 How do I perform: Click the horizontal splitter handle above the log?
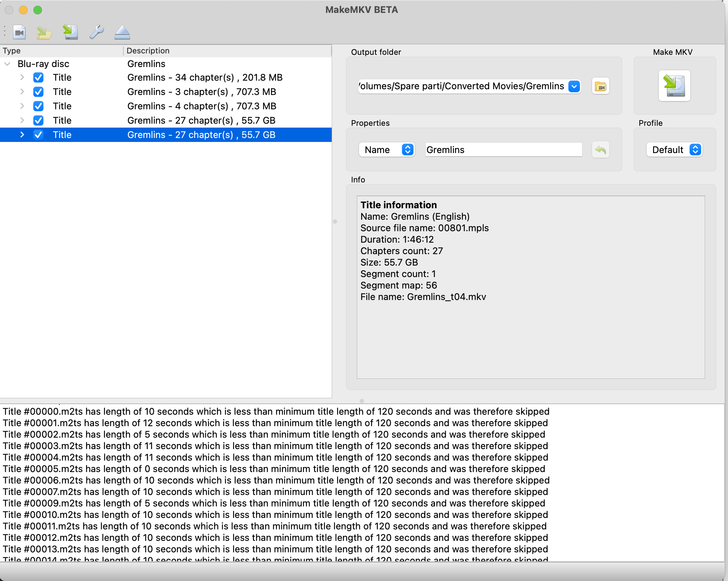pos(362,401)
